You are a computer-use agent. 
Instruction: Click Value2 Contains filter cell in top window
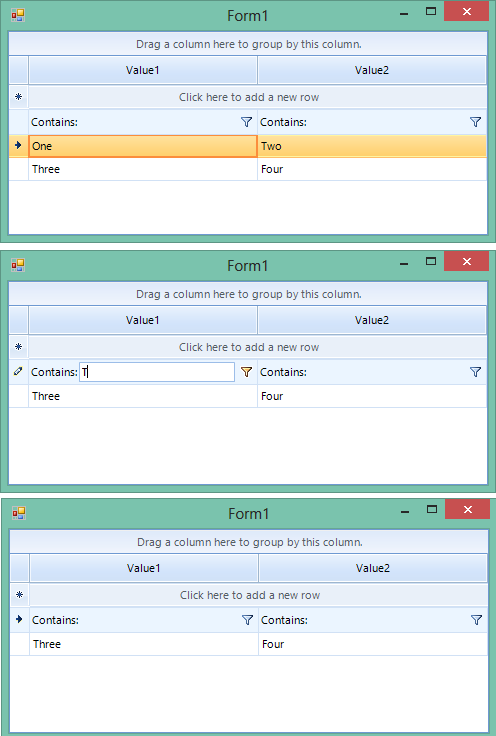point(372,122)
